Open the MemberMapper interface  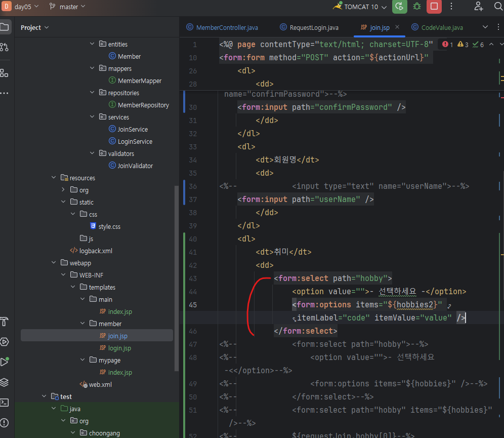pyautogui.click(x=135, y=81)
